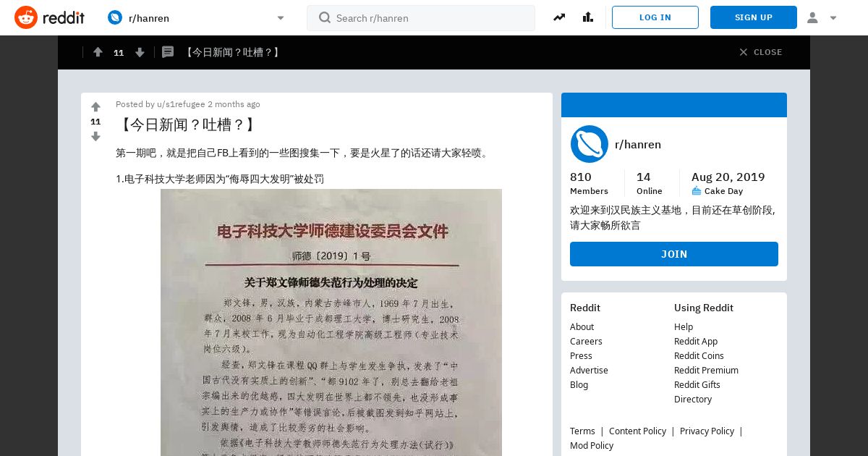The width and height of the screenshot is (868, 456).
Task: Focus the Search r/hanren field
Action: (421, 18)
